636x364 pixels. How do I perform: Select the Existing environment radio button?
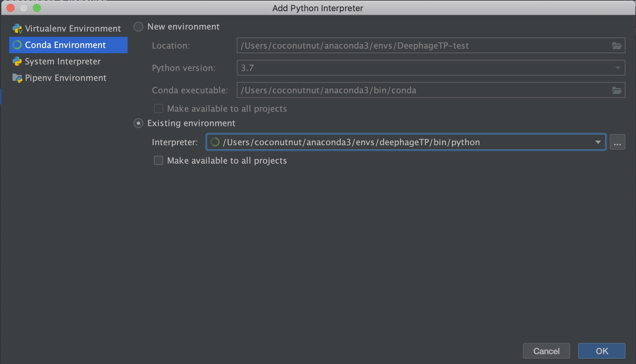coord(138,123)
